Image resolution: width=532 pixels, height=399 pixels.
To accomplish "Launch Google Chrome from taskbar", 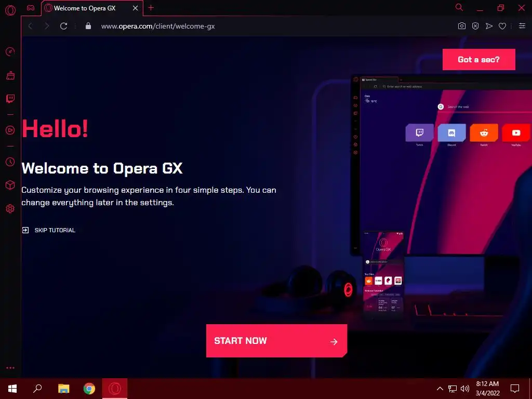I will point(89,389).
